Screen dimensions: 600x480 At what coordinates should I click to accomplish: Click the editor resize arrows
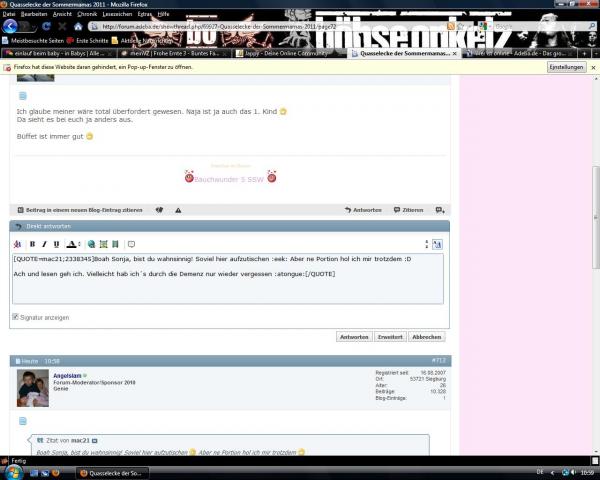click(427, 244)
